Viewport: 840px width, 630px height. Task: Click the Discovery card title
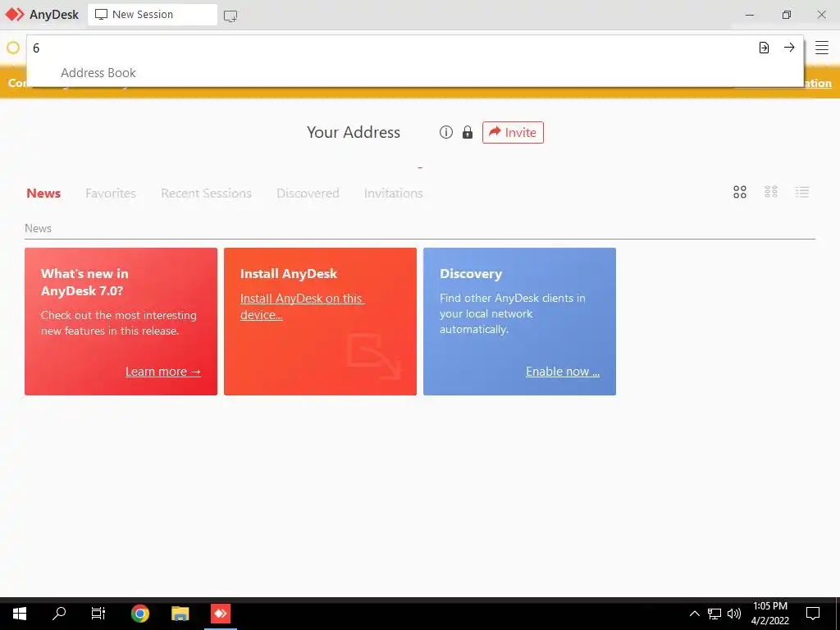(471, 274)
